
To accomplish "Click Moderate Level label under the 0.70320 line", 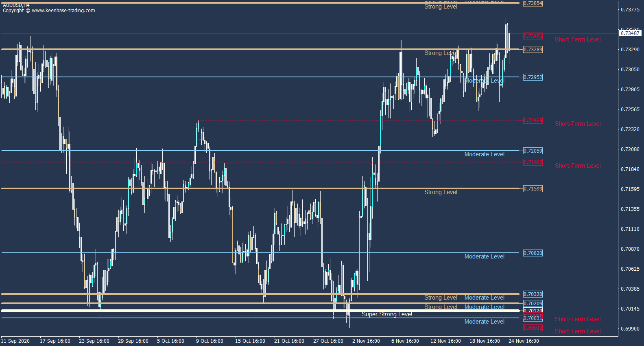I will coord(484,298).
